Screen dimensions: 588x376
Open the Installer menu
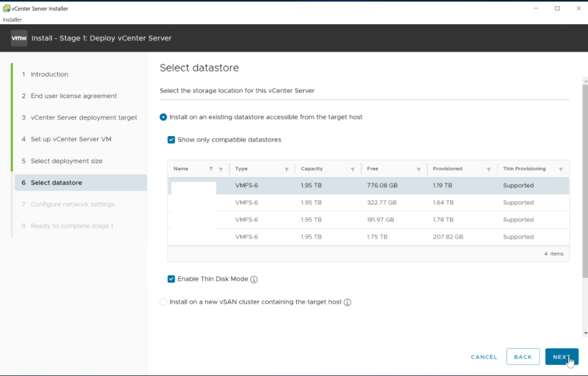point(12,20)
